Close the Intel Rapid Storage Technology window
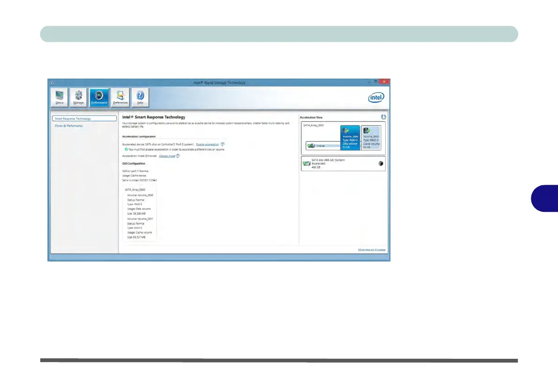The height and width of the screenshot is (392, 558). click(x=384, y=82)
